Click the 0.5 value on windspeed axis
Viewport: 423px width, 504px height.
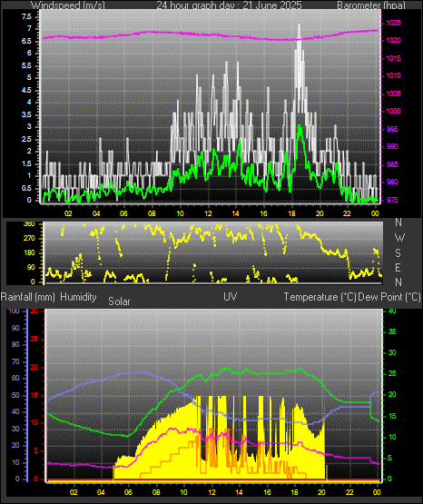click(x=26, y=188)
